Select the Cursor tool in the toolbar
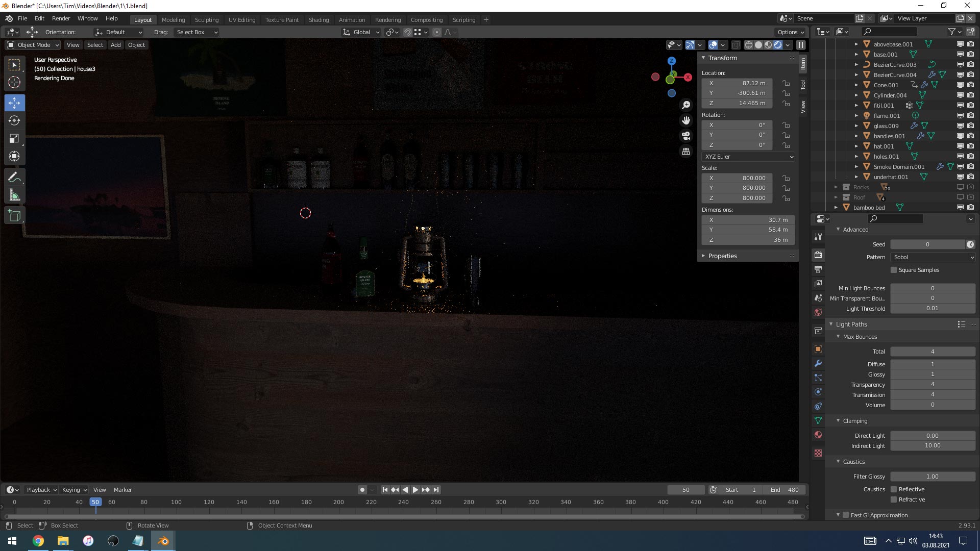Screen dimensions: 980x551 [x=14, y=82]
